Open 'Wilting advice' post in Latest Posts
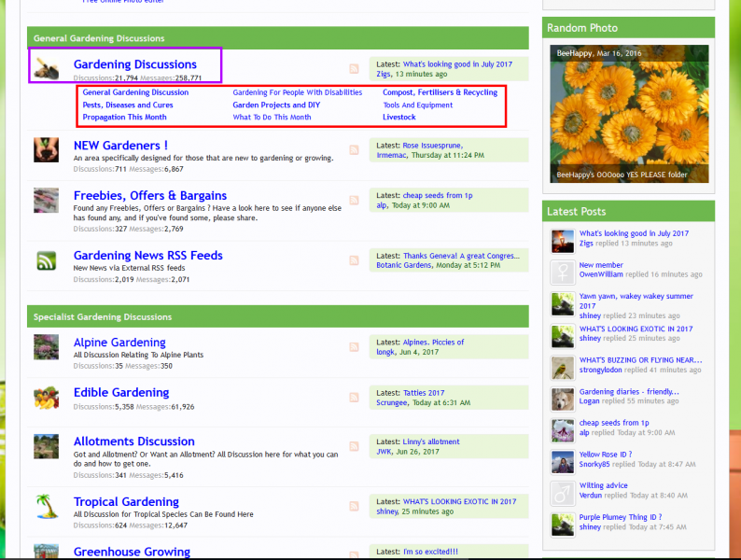Image resolution: width=741 pixels, height=560 pixels. pyautogui.click(x=603, y=485)
